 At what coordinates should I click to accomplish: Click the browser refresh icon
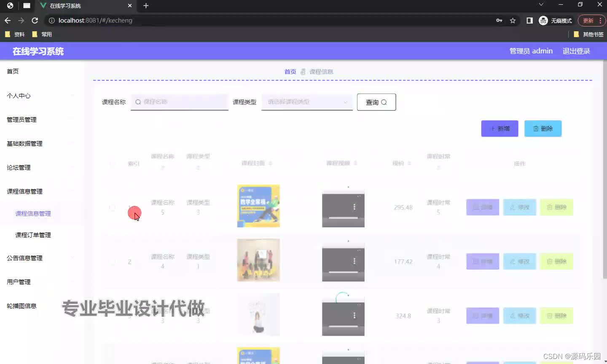(x=35, y=20)
